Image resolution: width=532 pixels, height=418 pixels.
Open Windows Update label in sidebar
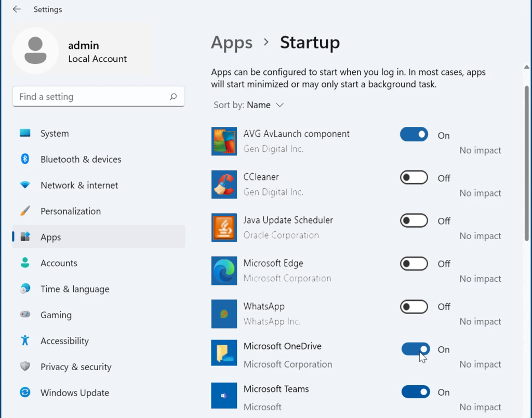click(x=75, y=393)
